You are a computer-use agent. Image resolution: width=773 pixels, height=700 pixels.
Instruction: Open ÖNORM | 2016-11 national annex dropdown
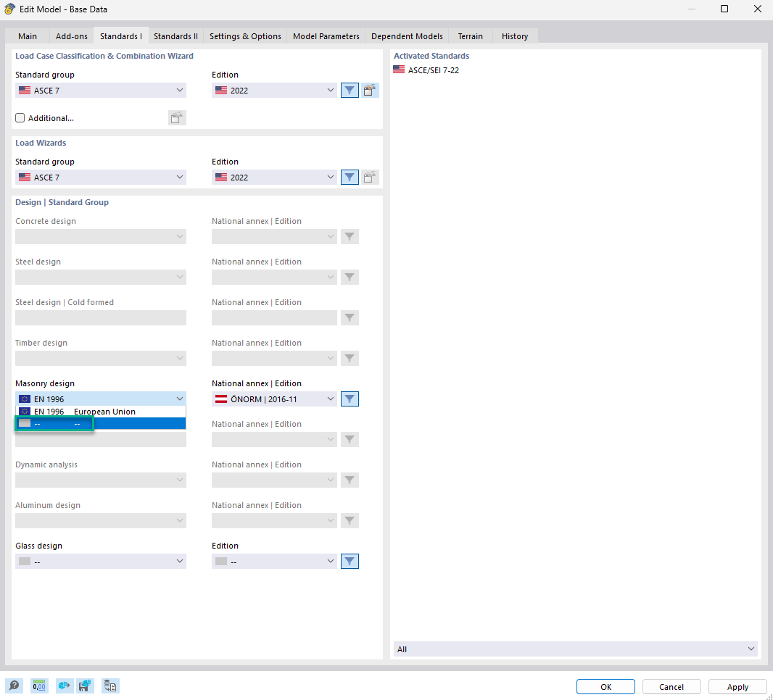point(274,399)
